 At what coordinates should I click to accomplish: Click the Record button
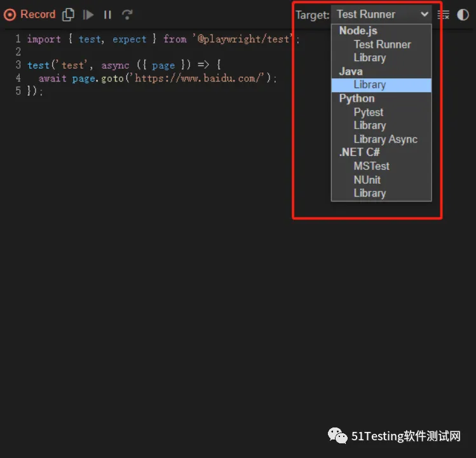(x=30, y=14)
